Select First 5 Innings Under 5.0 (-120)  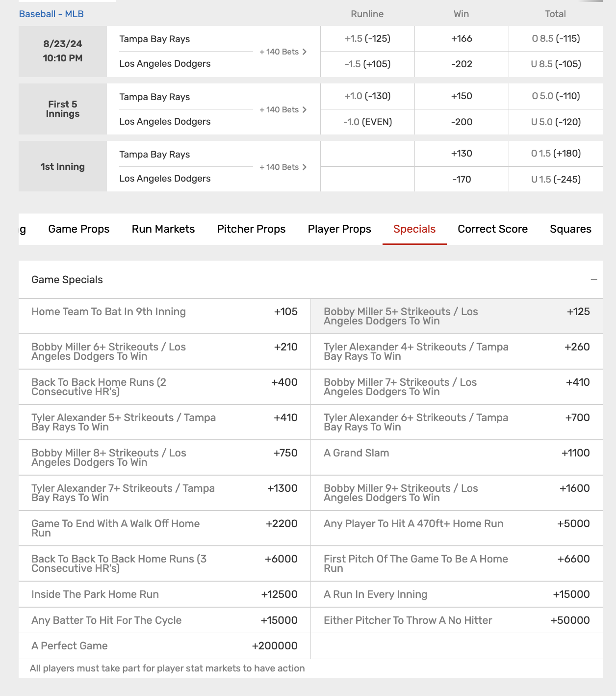[x=556, y=122]
